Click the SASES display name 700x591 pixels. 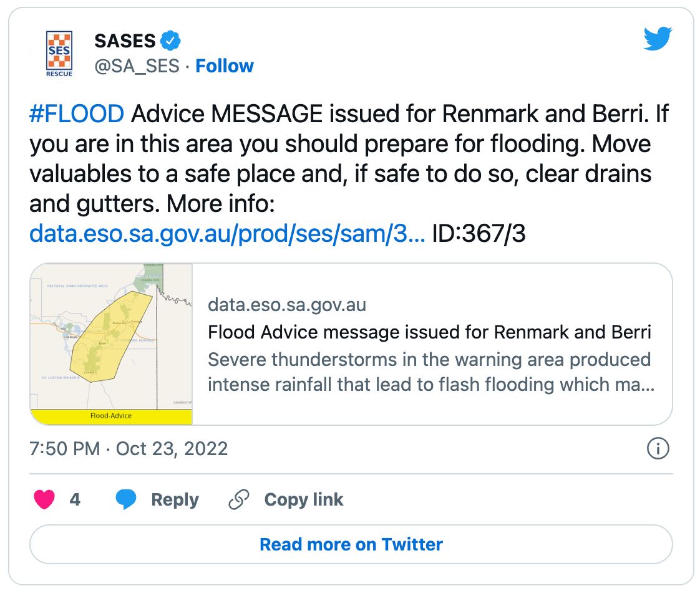tap(125, 41)
